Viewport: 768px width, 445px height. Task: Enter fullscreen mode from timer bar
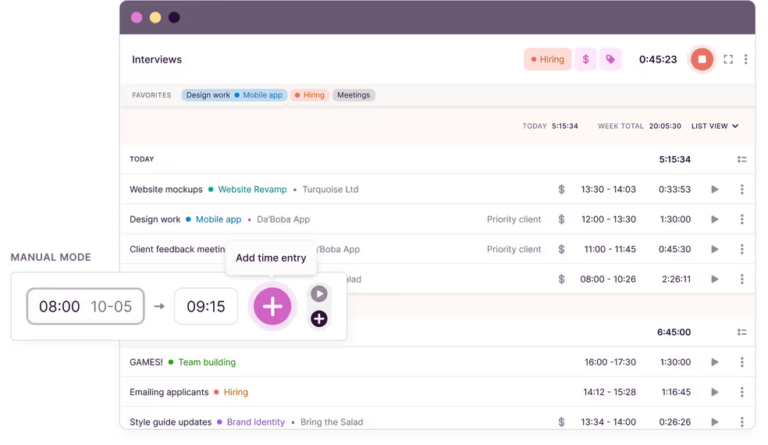(728, 59)
